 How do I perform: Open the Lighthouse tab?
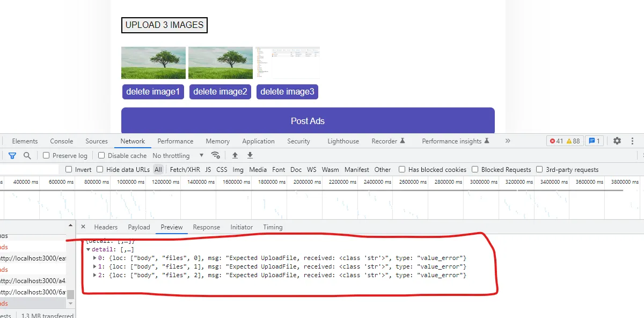(343, 141)
